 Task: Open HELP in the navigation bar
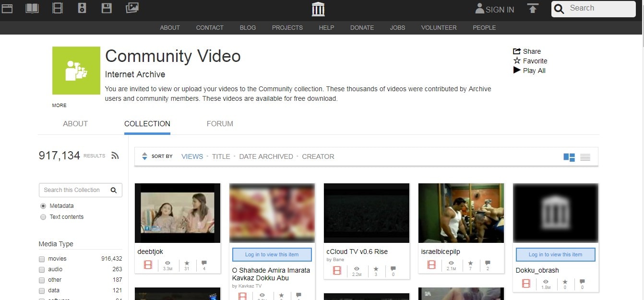pyautogui.click(x=326, y=28)
